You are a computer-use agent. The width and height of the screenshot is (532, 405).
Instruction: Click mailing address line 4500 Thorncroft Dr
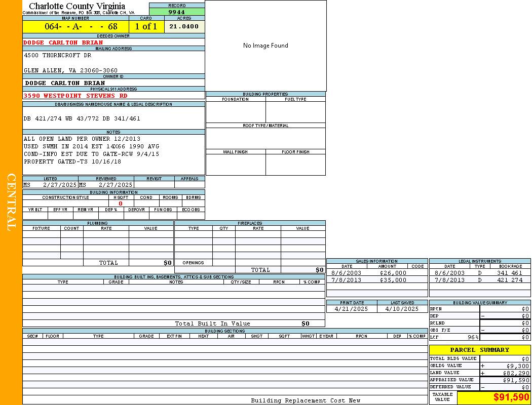point(58,55)
